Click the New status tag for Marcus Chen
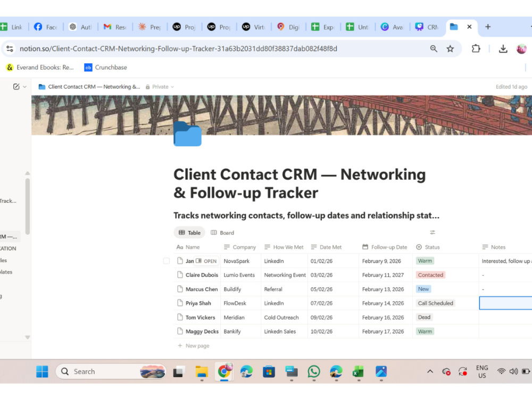 coord(423,289)
